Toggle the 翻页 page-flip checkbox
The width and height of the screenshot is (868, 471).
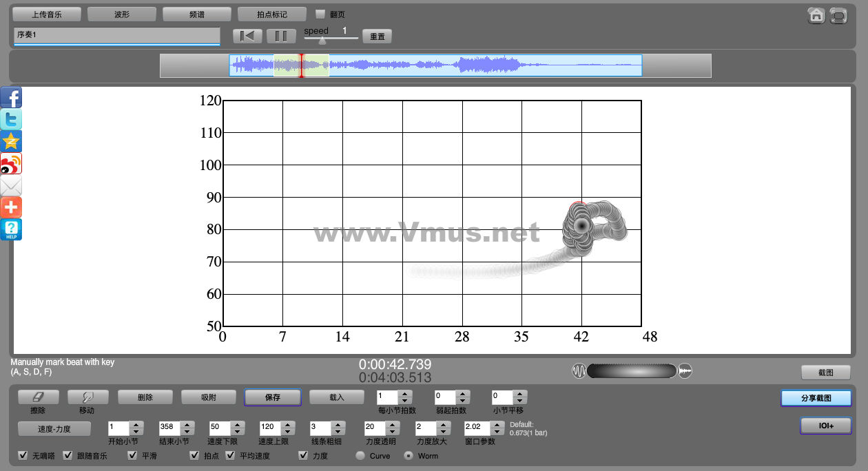[x=320, y=14]
